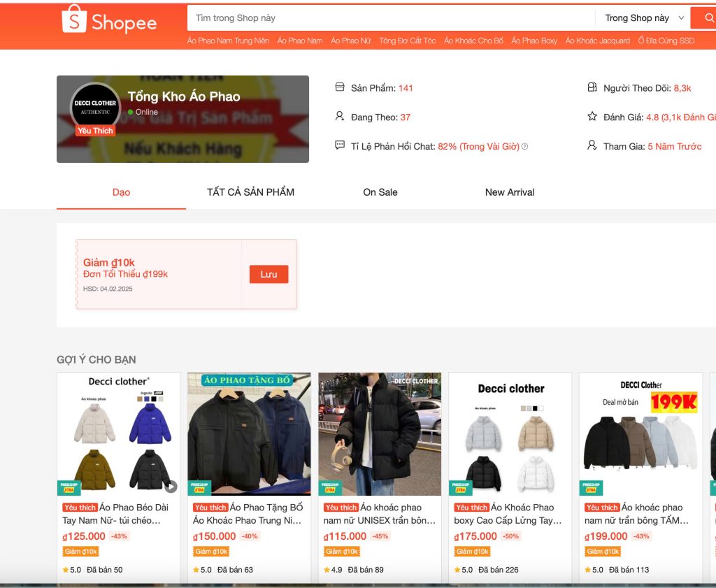The image size is (716, 588).
Task: Click the voucher expiry HSD: 04.02.2025
Action: pos(108,289)
